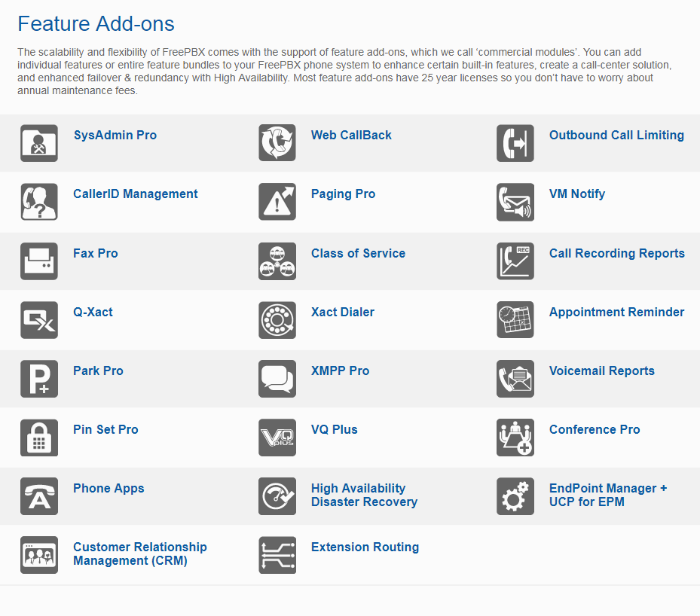700x616 pixels.
Task: Open the Voicemail Reports link
Action: pyautogui.click(x=602, y=371)
